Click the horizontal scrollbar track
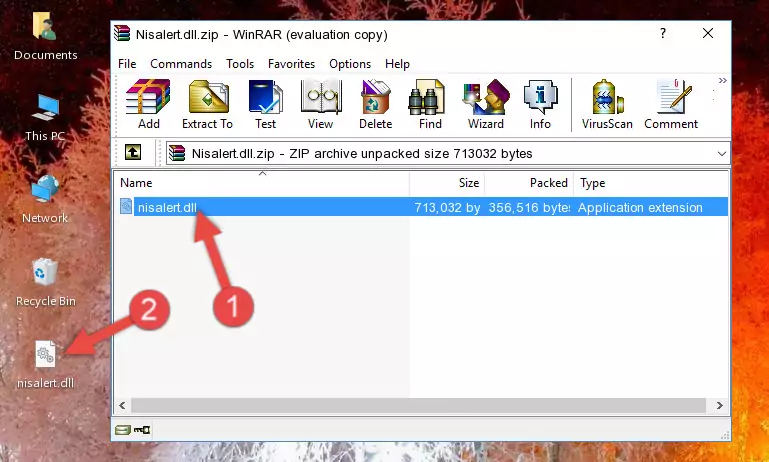 click(418, 406)
